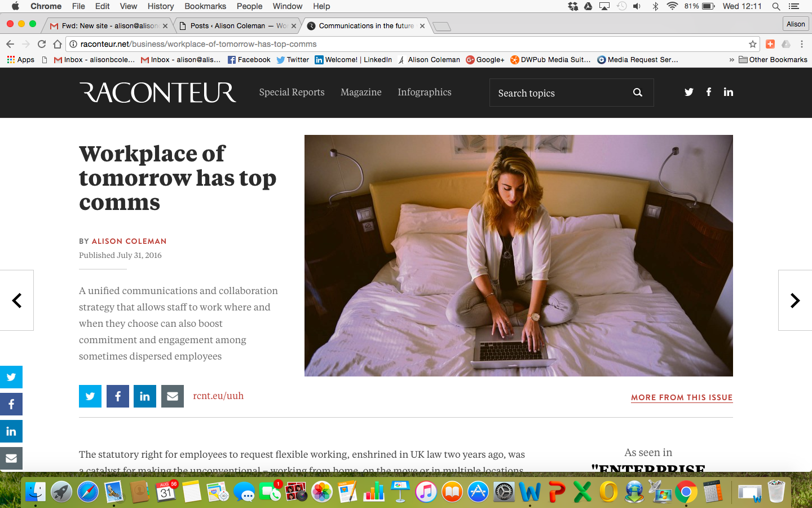Share article via email icon below summary
This screenshot has height=508, width=812.
tap(173, 396)
